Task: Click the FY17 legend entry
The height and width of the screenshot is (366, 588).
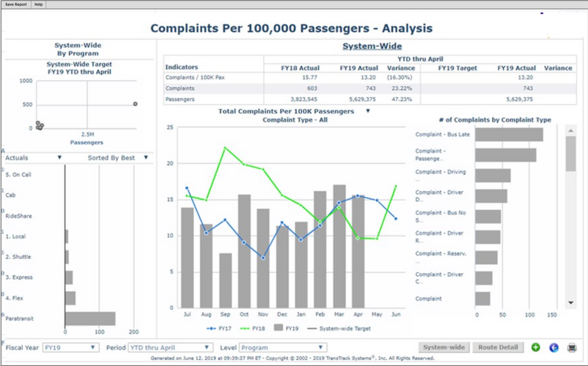Action: [219, 328]
